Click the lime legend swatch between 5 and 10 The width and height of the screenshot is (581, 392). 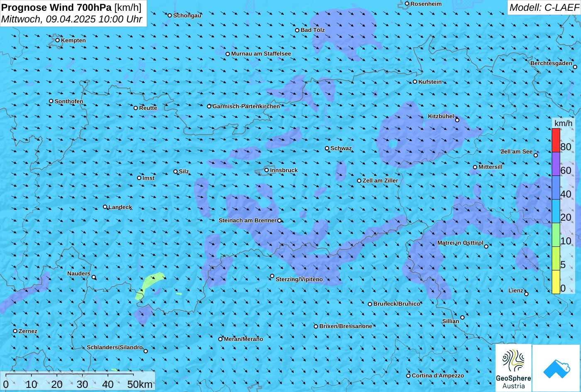point(556,258)
